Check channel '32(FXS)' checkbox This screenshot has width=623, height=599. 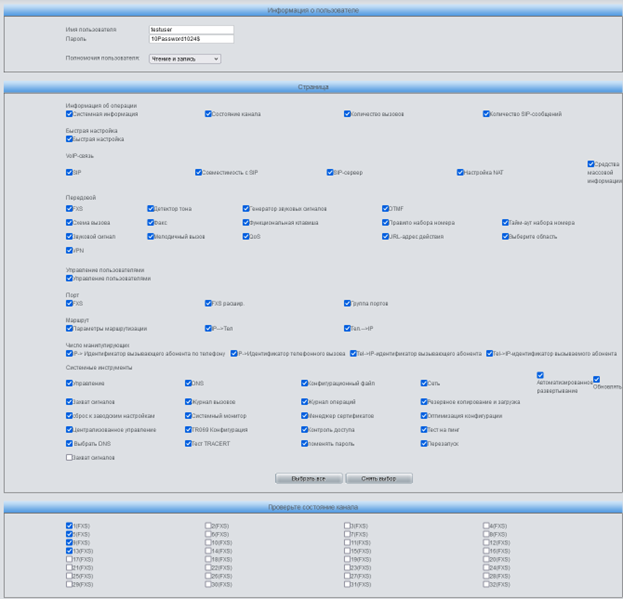(x=486, y=584)
